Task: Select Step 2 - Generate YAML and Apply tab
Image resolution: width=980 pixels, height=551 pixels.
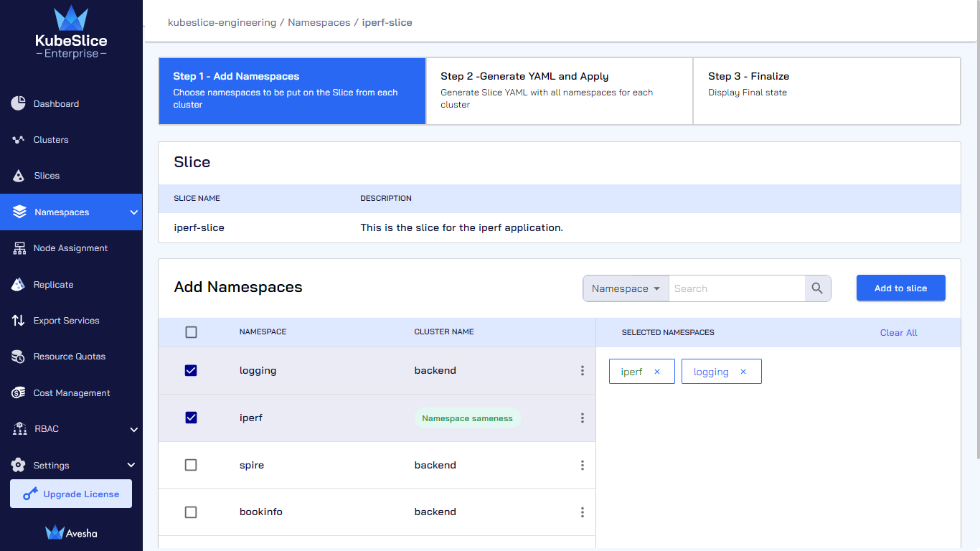Action: tap(560, 91)
